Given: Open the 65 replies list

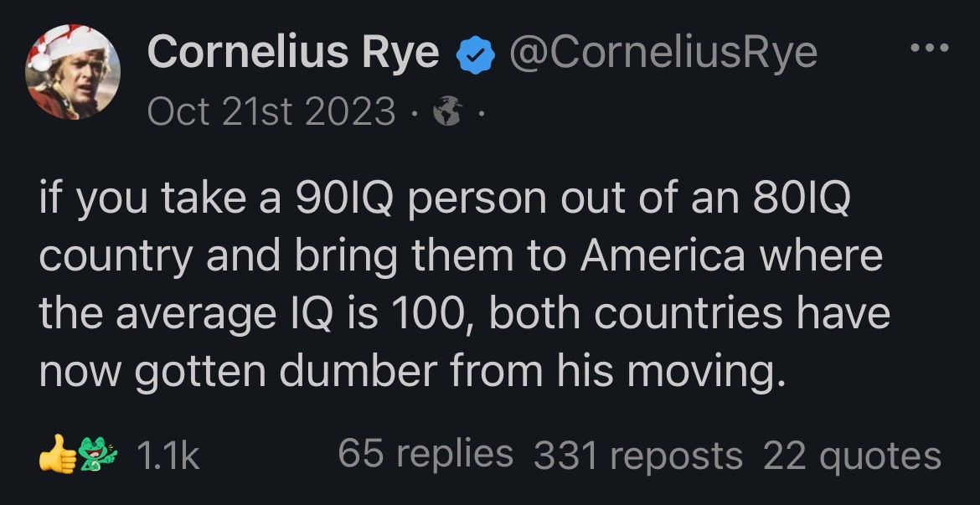Looking at the screenshot, I should (426, 455).
